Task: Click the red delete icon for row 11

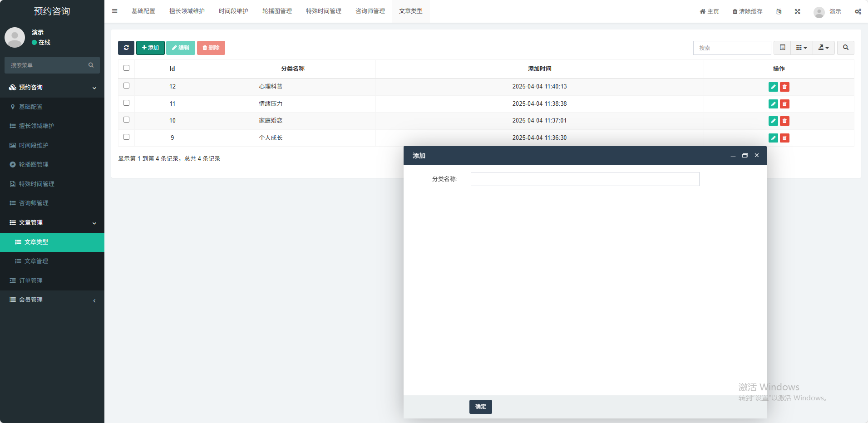Action: [784, 104]
